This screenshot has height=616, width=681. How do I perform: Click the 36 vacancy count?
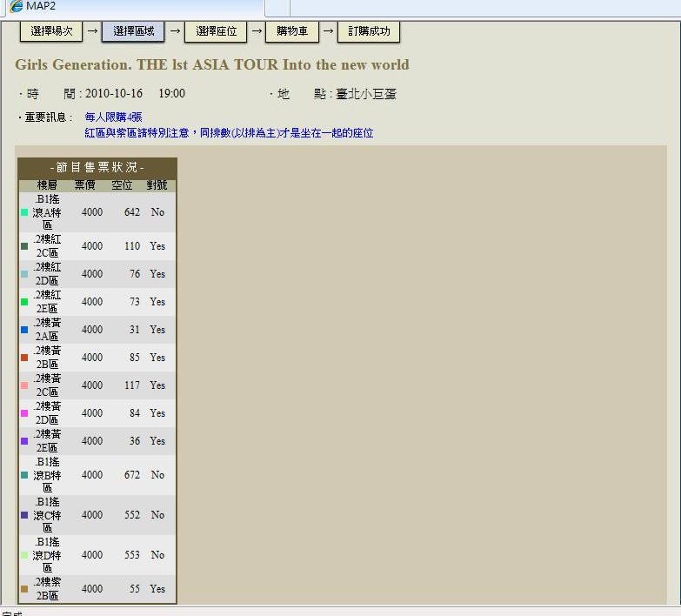[x=135, y=440]
